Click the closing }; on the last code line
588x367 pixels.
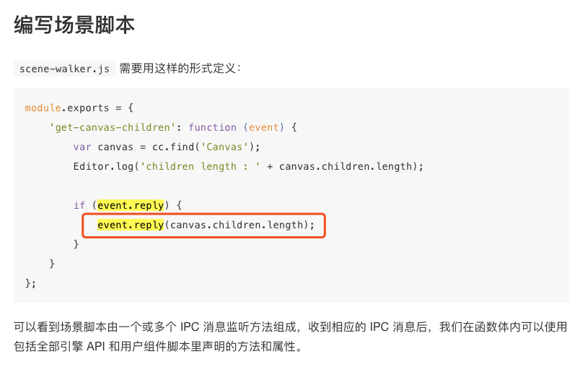click(x=30, y=282)
